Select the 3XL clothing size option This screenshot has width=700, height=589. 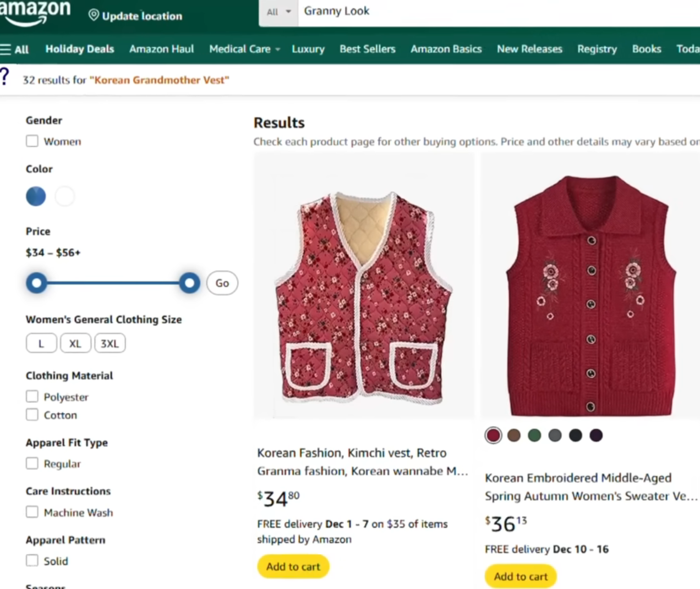pos(110,344)
